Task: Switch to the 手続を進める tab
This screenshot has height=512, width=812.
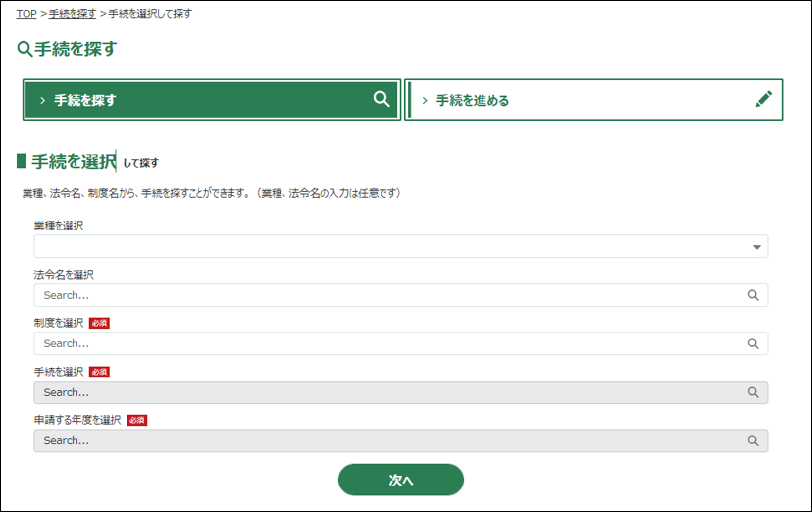Action: point(592,100)
